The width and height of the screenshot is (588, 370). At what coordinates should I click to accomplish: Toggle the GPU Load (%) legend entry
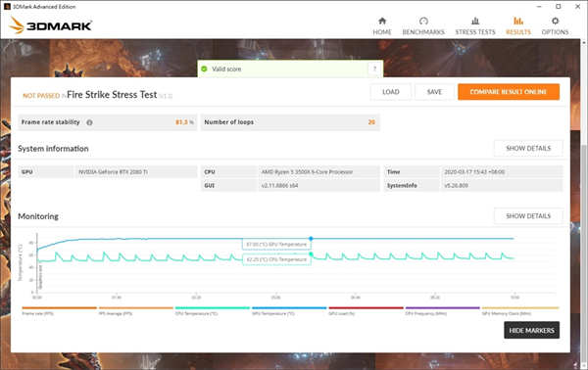[x=366, y=311]
